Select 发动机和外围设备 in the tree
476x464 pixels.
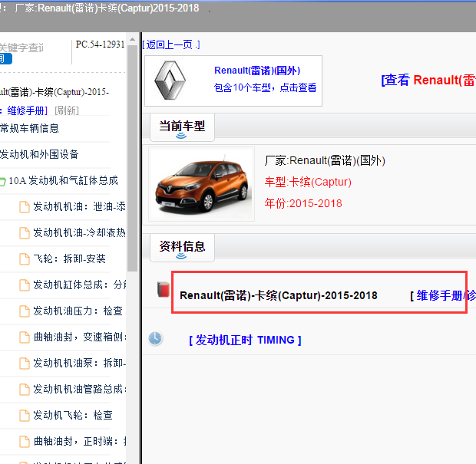coord(39,155)
